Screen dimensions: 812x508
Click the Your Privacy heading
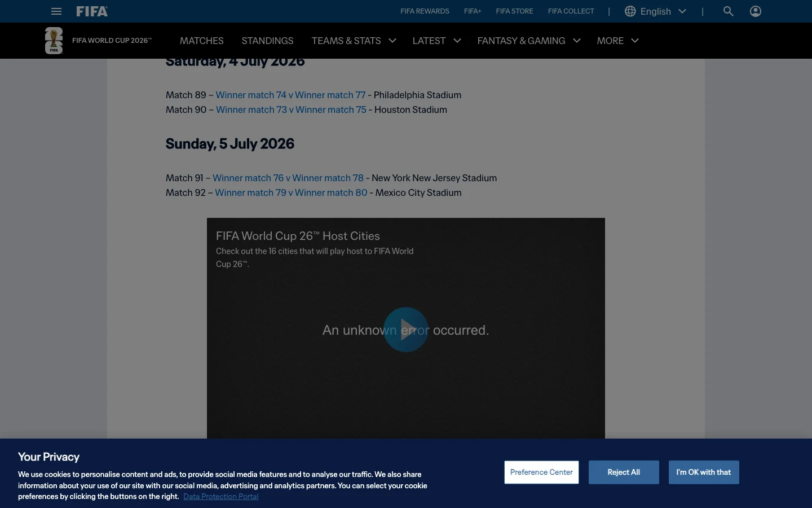point(48,457)
